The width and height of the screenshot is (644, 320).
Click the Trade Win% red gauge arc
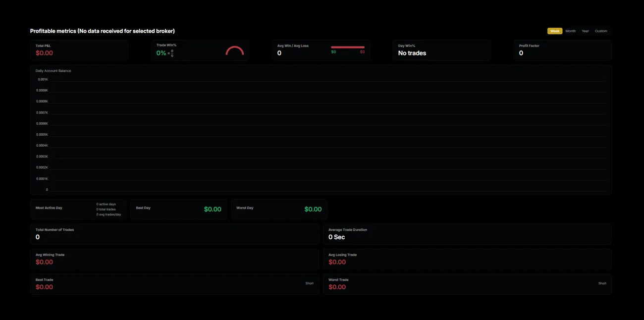coord(234,51)
